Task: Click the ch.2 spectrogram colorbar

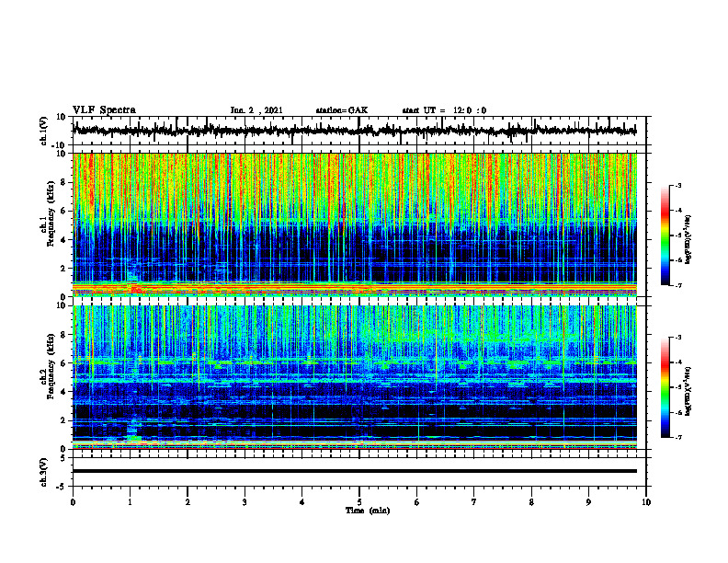Action: coord(665,387)
